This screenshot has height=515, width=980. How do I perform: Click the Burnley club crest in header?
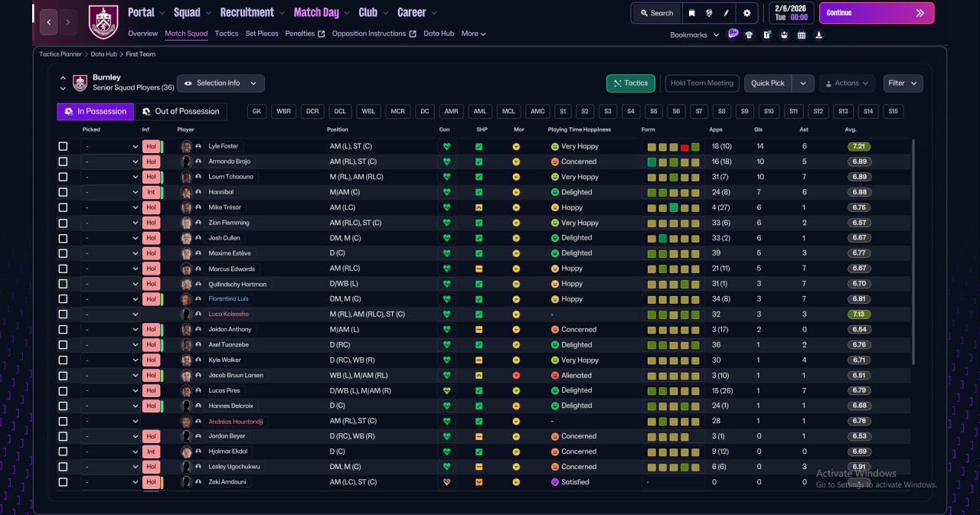click(103, 22)
